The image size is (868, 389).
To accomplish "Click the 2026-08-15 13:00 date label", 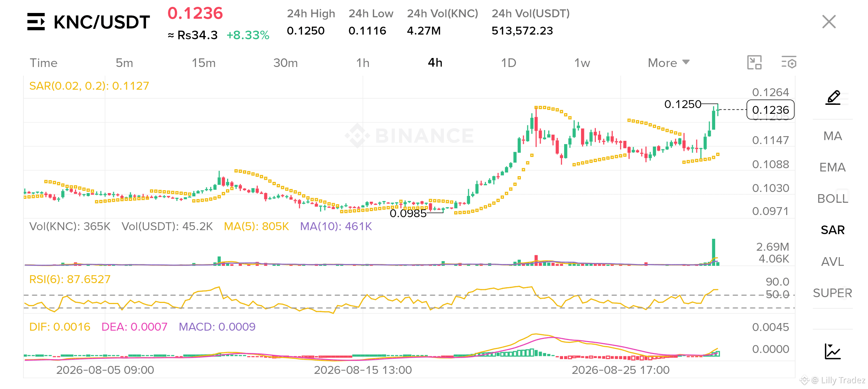I will click(363, 370).
